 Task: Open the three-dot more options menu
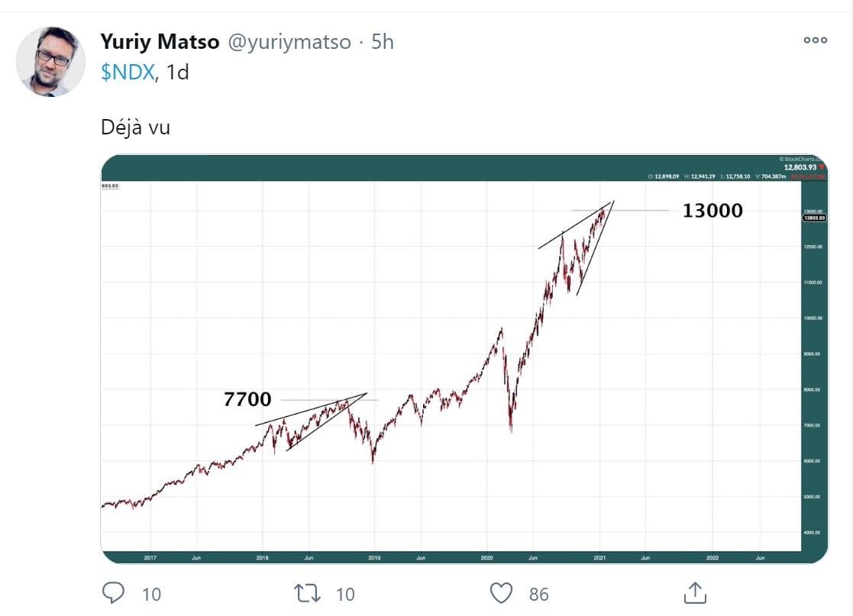[815, 40]
